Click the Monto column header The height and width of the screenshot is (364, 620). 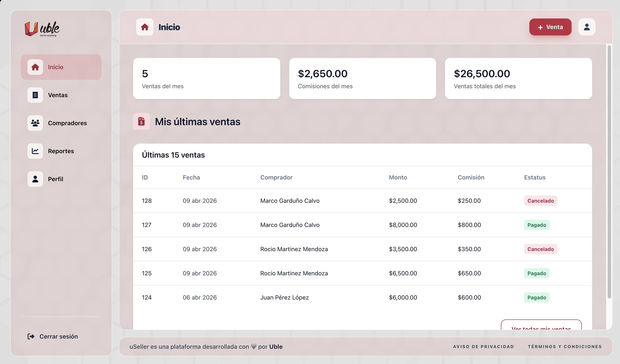(398, 177)
